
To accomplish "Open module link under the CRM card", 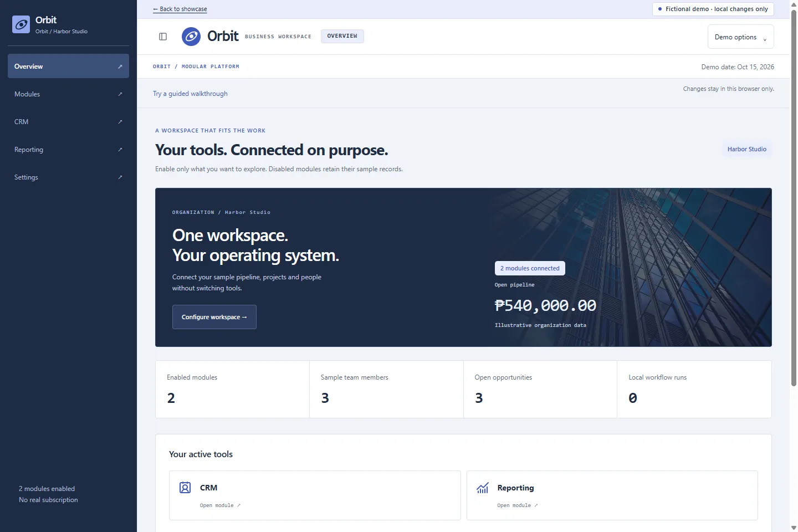I will pos(220,505).
